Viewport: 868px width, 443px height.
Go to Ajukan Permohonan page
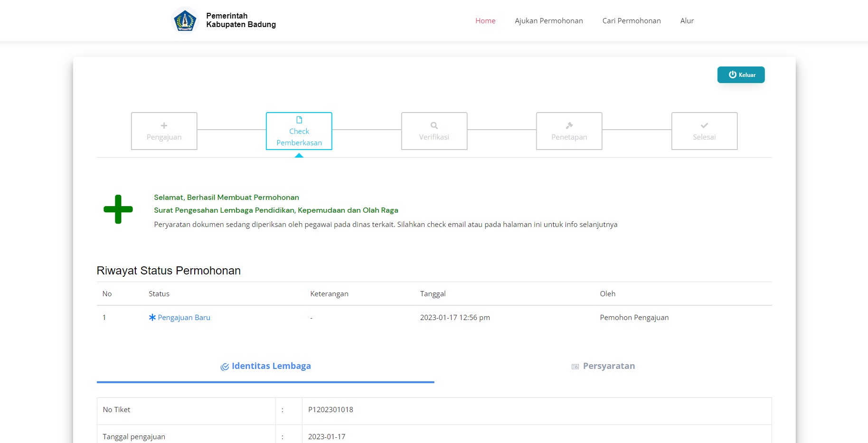pos(548,21)
